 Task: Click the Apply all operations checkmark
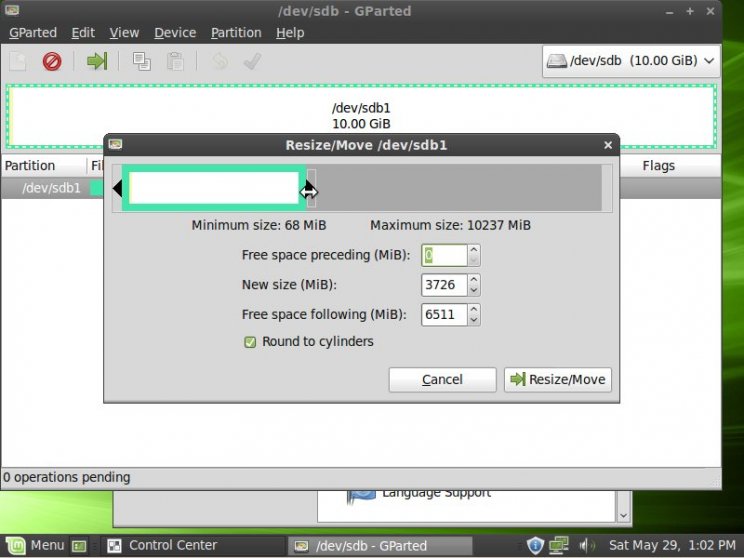252,61
